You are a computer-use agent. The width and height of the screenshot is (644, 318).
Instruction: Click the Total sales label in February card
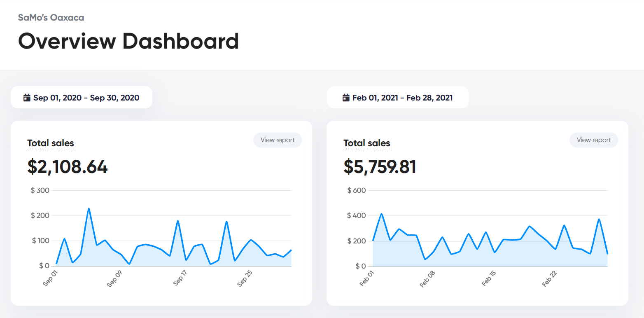click(x=367, y=143)
